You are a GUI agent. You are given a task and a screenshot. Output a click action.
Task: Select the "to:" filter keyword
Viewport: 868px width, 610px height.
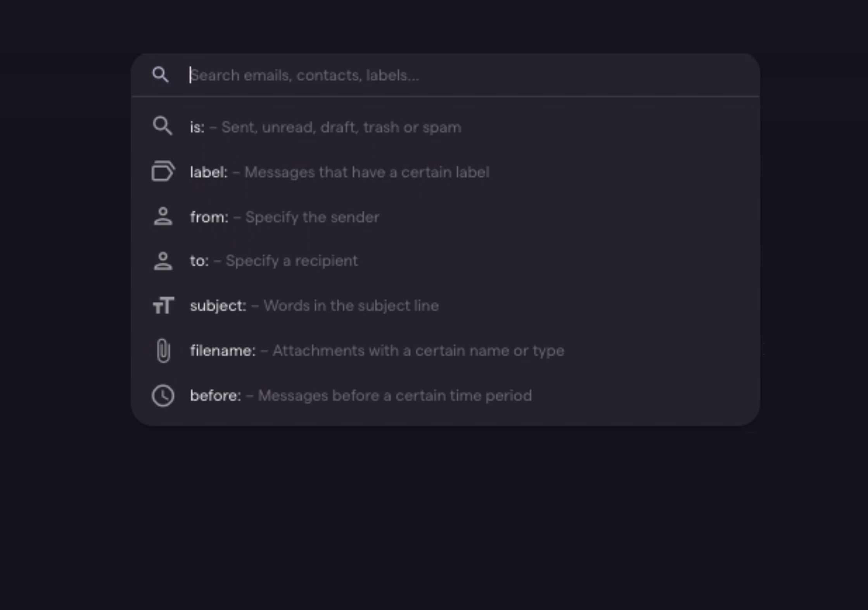(199, 261)
